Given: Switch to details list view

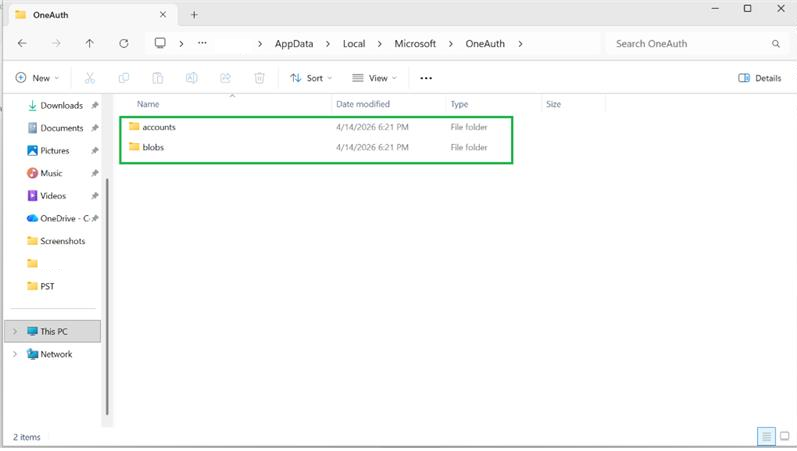Looking at the screenshot, I should (x=766, y=436).
